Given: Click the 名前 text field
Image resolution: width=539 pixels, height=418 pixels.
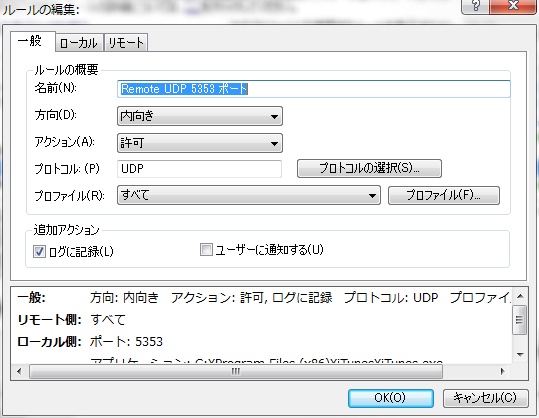Looking at the screenshot, I should [314, 89].
